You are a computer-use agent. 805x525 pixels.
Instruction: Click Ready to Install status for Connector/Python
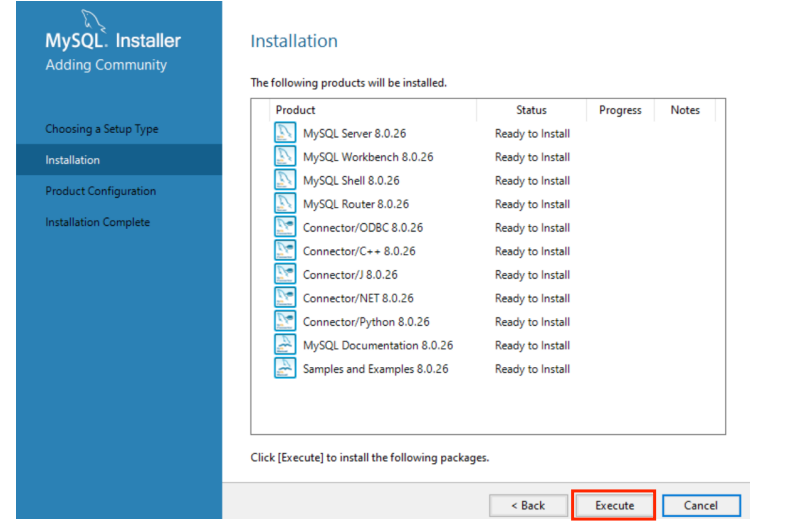pyautogui.click(x=532, y=323)
